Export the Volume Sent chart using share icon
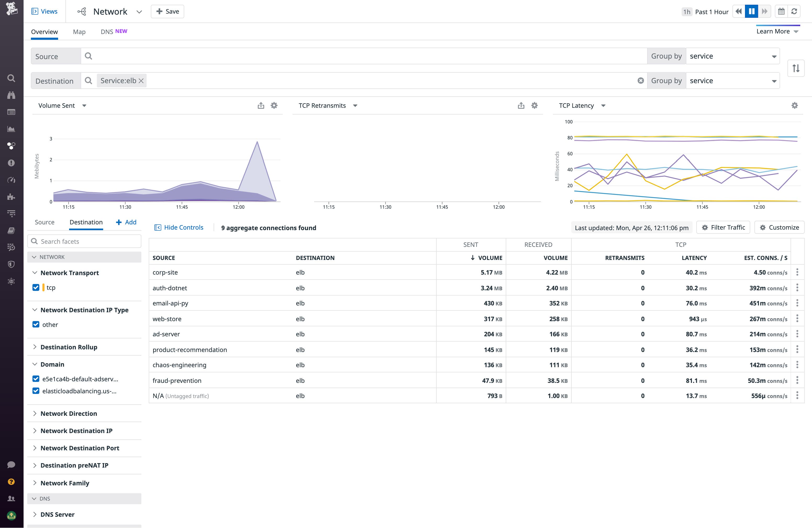Image resolution: width=812 pixels, height=528 pixels. click(261, 105)
